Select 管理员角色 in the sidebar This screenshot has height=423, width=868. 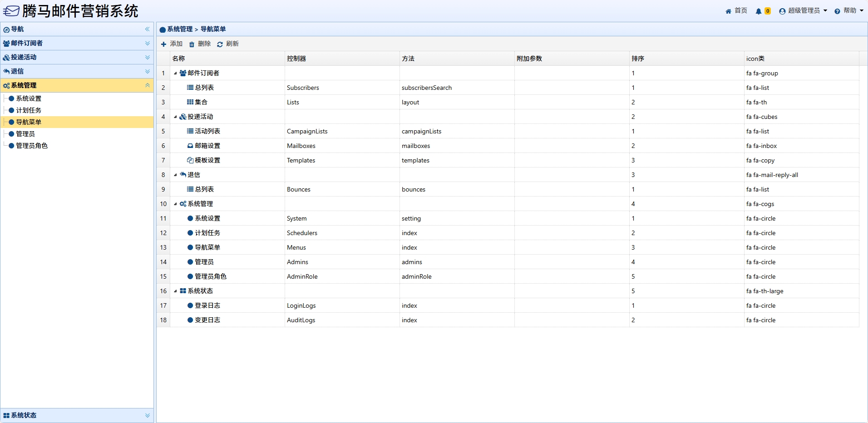pos(32,146)
